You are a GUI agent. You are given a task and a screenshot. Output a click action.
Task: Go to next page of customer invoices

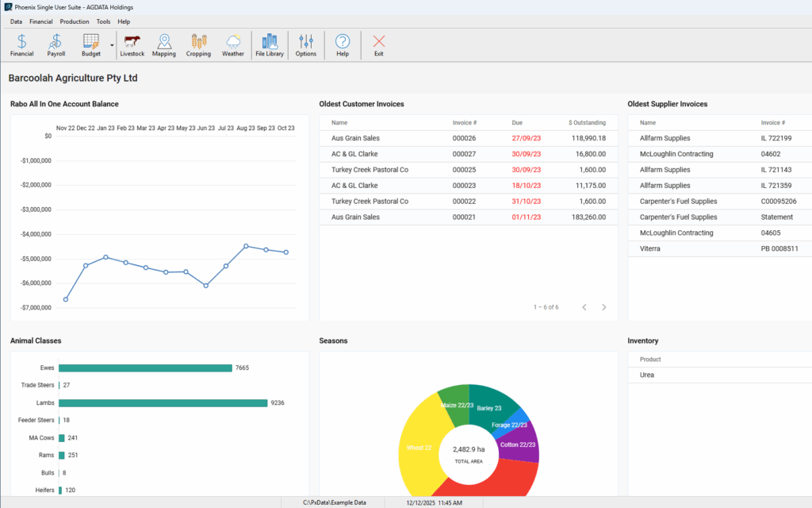coord(603,307)
